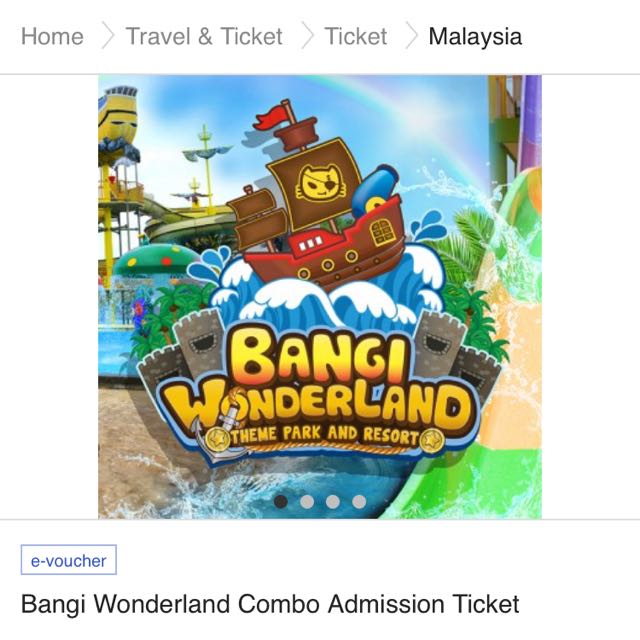
Task: Open Bangi Wonderland Combo Admission Ticket title
Action: pos(270,604)
